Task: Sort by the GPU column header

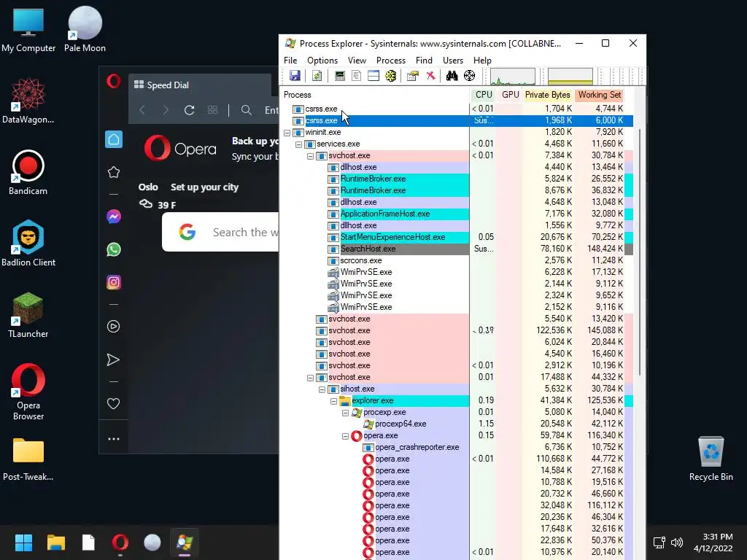Action: coord(510,95)
